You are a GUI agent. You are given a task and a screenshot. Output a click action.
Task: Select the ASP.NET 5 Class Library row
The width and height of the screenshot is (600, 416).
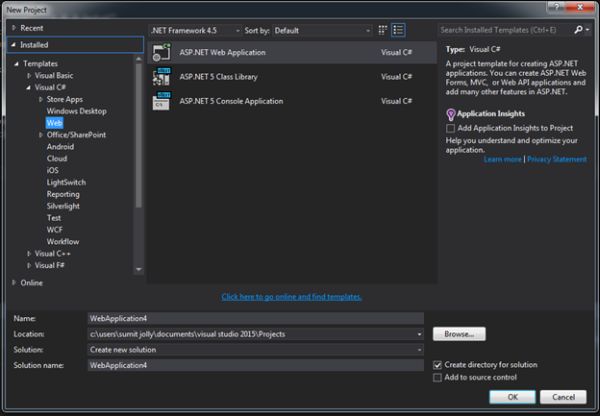pos(292,77)
